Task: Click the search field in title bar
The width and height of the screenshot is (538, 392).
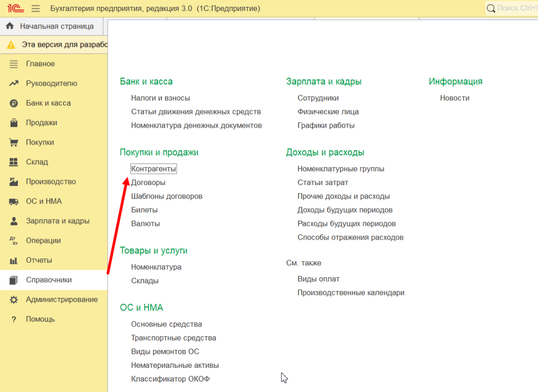Action: [x=515, y=8]
